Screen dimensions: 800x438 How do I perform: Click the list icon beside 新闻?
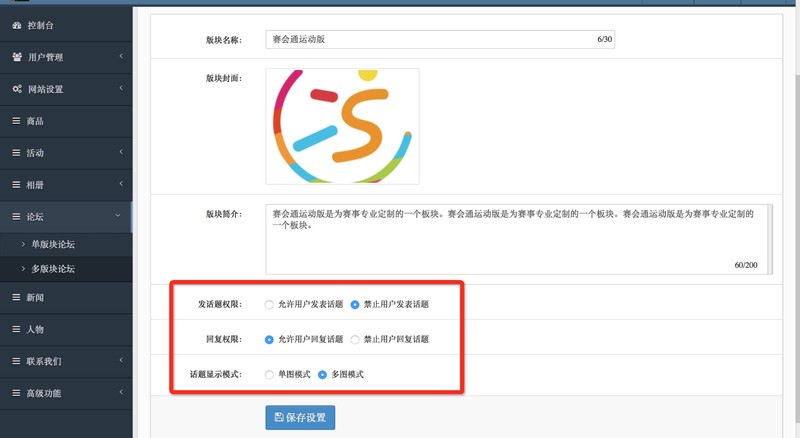point(16,297)
